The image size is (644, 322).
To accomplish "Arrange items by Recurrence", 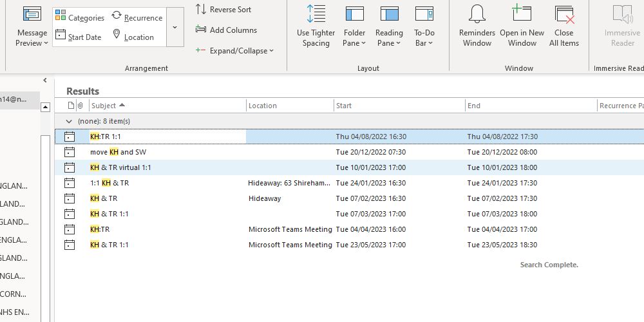I will click(x=137, y=17).
